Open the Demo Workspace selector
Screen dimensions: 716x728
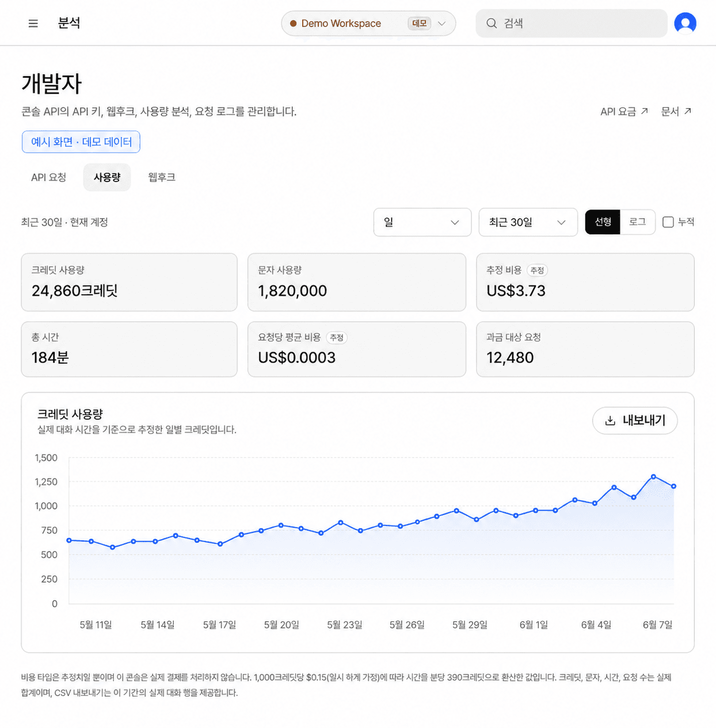368,24
